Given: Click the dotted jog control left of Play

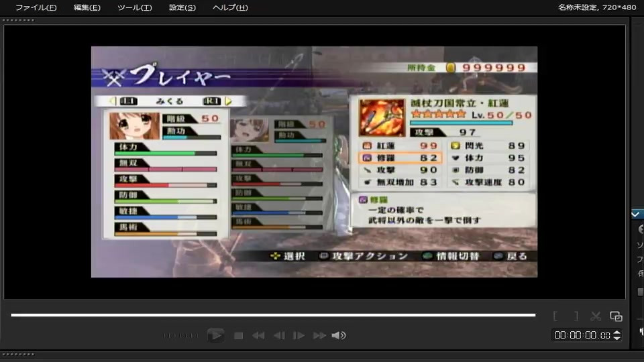Looking at the screenshot, I should pyautogui.click(x=180, y=336).
